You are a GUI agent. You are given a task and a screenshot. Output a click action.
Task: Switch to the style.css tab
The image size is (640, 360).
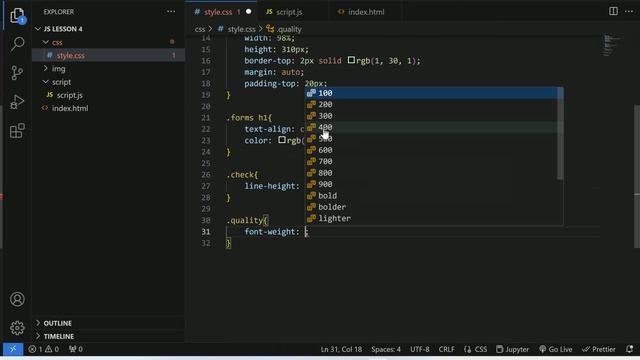218,12
